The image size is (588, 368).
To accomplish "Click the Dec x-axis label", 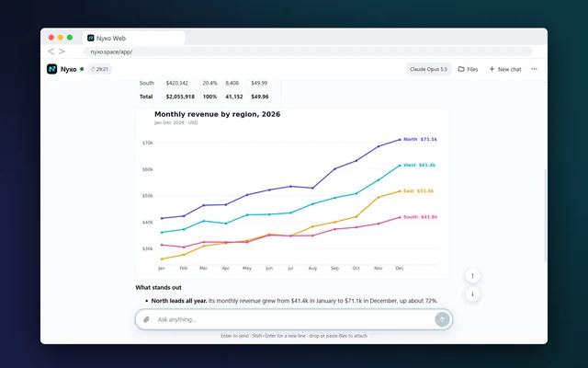I will 400,268.
